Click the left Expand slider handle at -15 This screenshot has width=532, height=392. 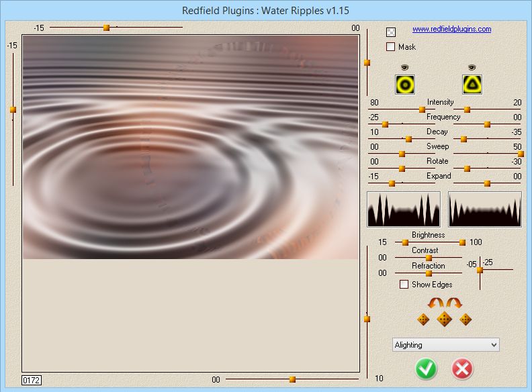point(392,183)
